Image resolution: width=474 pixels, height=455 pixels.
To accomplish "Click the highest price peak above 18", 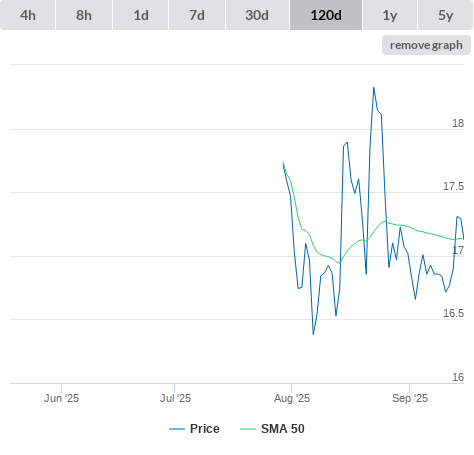I will click(374, 88).
